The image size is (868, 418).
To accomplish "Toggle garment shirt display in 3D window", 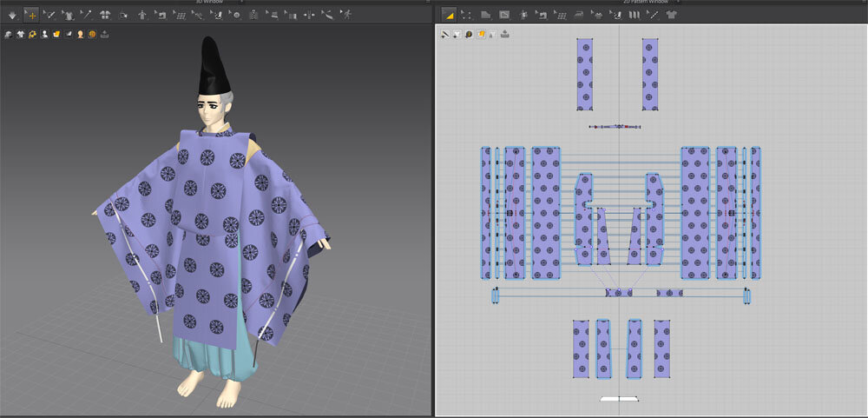I will pos(19,35).
